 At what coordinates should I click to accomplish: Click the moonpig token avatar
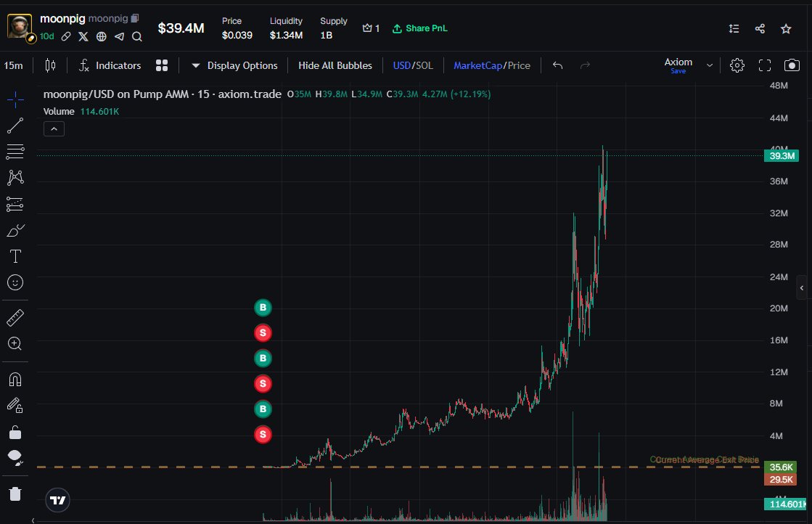tap(20, 26)
